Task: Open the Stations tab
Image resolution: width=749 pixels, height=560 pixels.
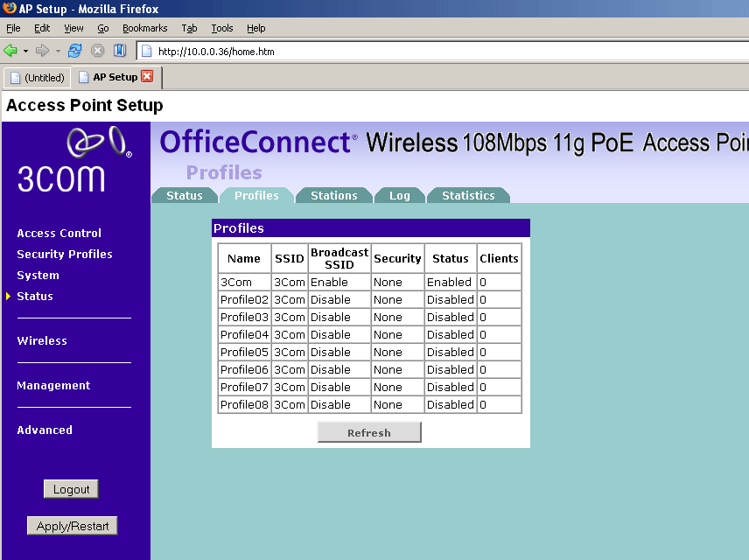Action: click(x=334, y=195)
